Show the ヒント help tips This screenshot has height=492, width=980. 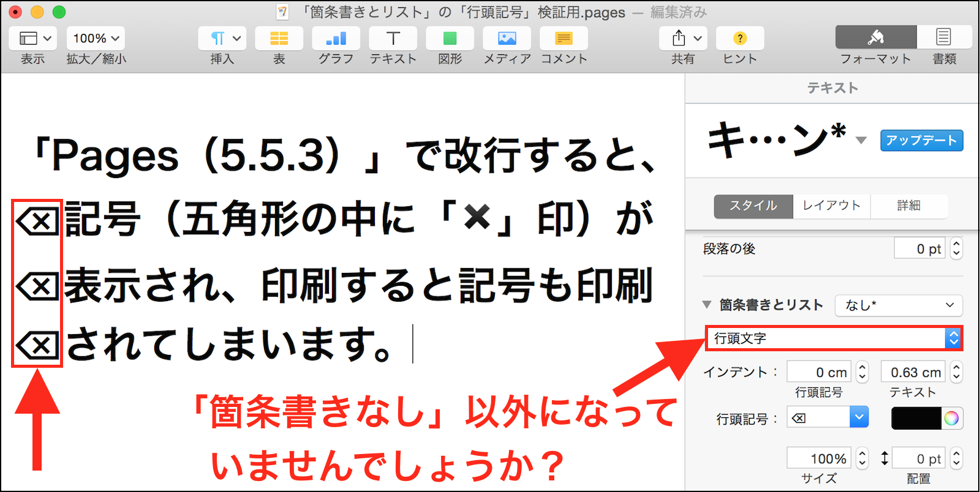click(740, 38)
